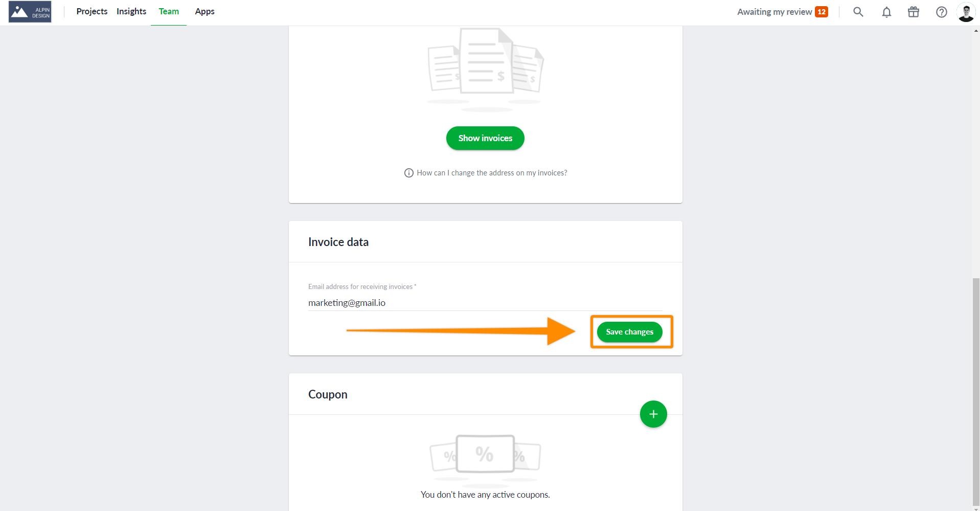
Task: Click the 12 review count badge
Action: 822,12
